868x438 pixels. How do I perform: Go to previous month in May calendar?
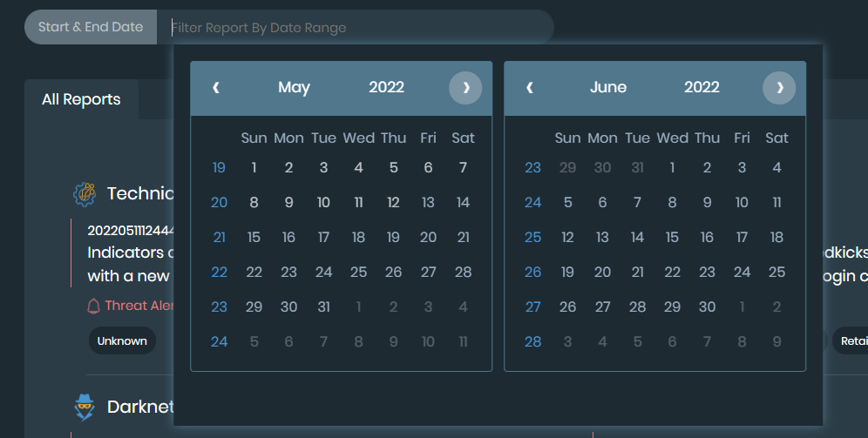pos(216,87)
